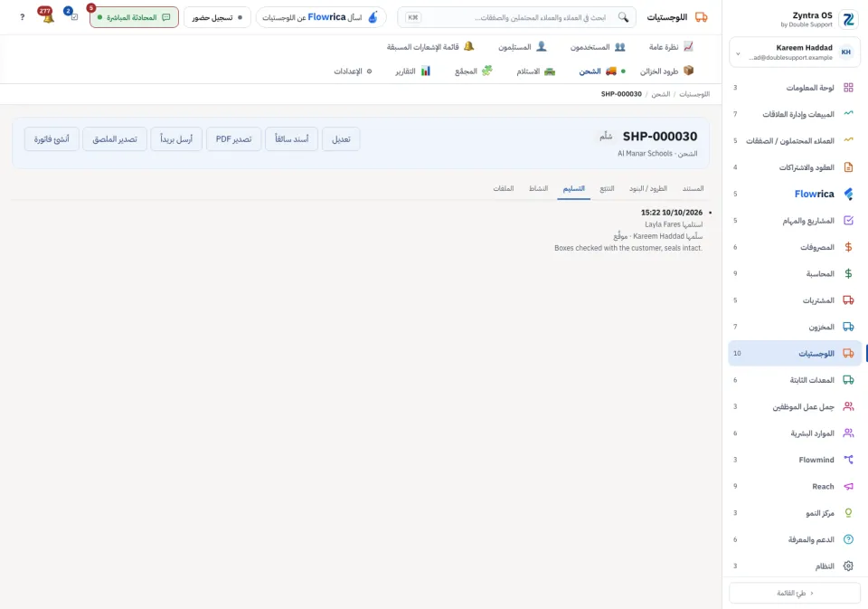Click اسأل Flowrica عن اللوجستيات button
Image resolution: width=868 pixels, height=609 pixels.
coord(321,17)
